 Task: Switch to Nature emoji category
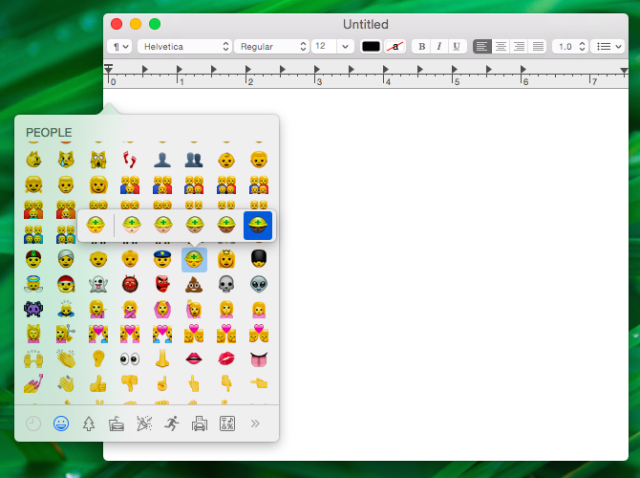89,424
